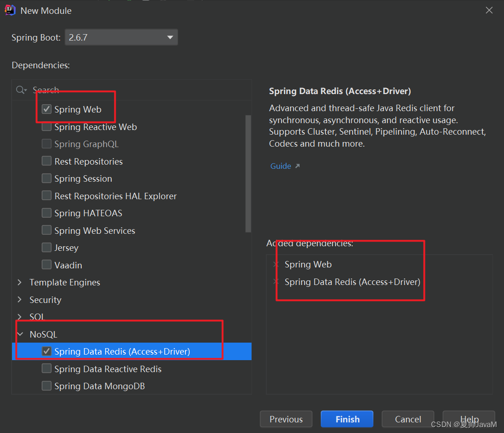Viewport: 504px width, 433px height.
Task: Uncheck the Spring Web checkbox
Action: pyautogui.click(x=47, y=109)
